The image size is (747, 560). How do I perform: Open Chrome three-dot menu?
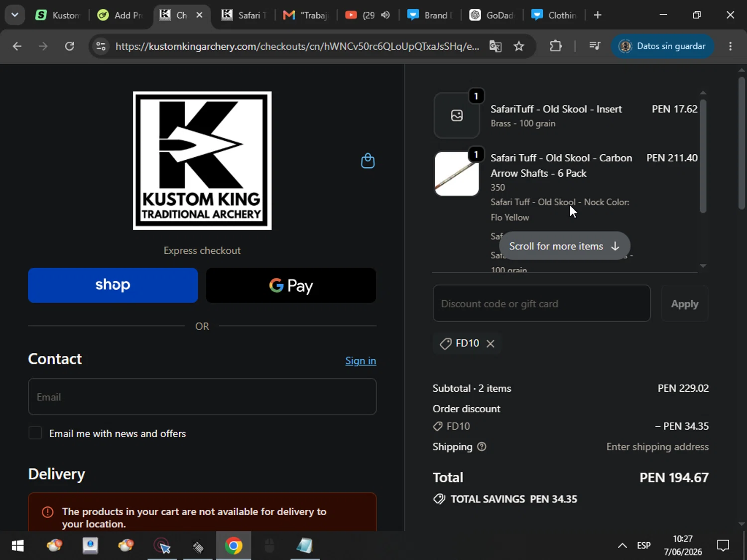[731, 46]
